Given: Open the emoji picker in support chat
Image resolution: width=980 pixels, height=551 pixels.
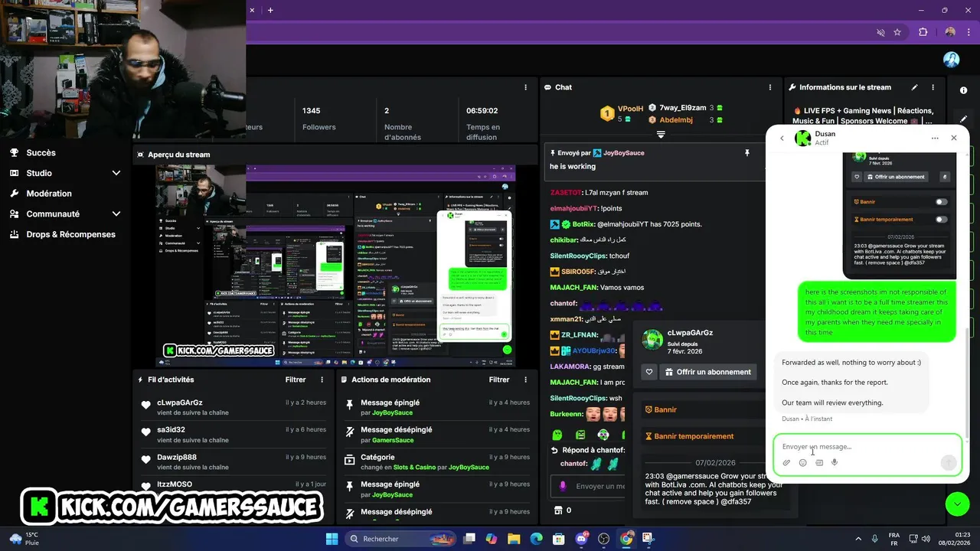Looking at the screenshot, I should 802,462.
